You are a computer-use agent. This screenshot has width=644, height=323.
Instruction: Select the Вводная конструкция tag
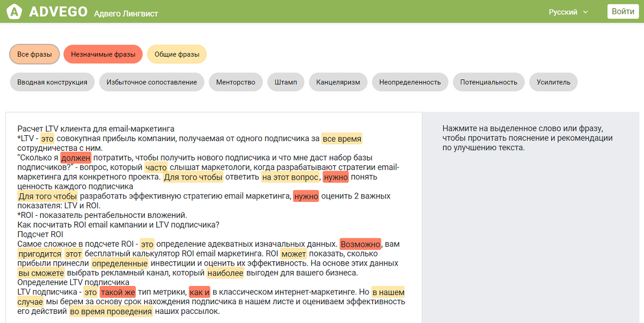[x=52, y=82]
